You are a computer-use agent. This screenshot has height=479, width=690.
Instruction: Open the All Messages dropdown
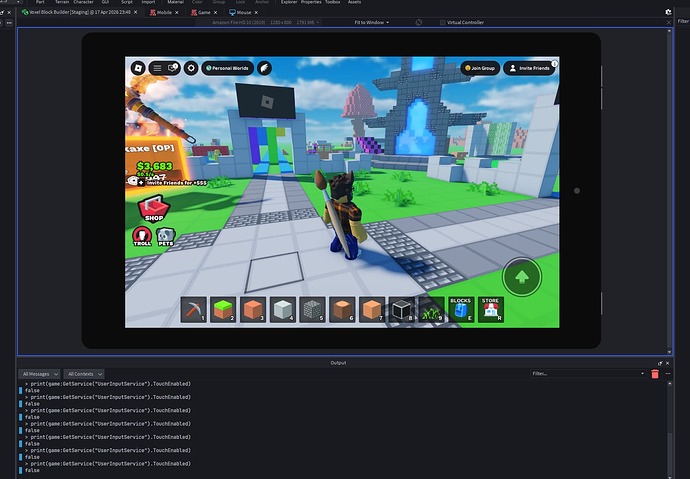click(x=40, y=374)
